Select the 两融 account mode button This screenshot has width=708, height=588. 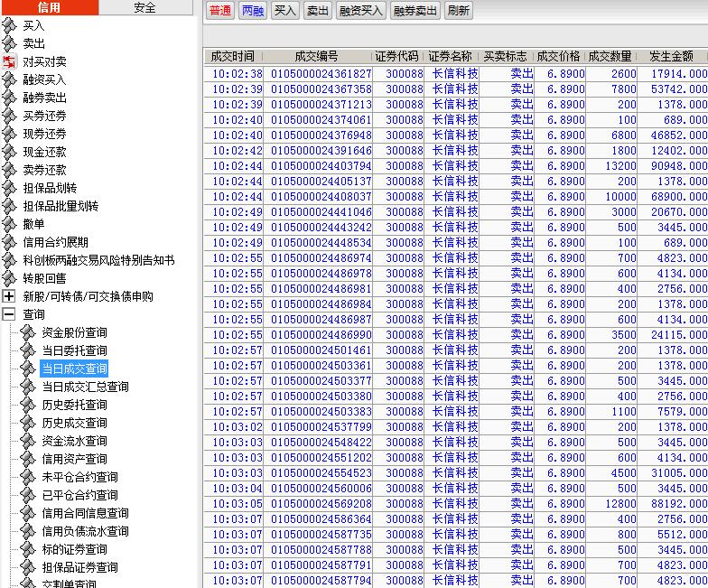click(253, 11)
